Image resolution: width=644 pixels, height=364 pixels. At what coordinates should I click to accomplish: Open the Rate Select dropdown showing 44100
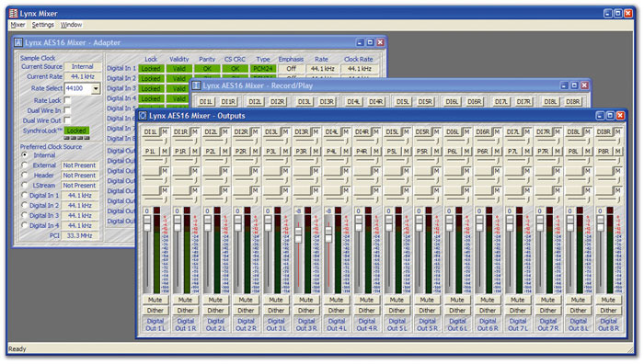tap(96, 88)
